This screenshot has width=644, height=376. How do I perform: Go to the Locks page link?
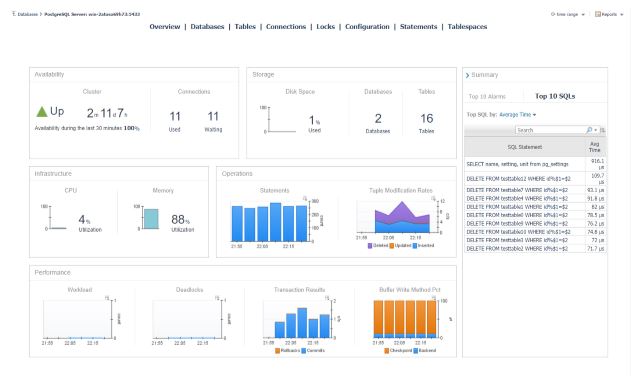click(326, 27)
